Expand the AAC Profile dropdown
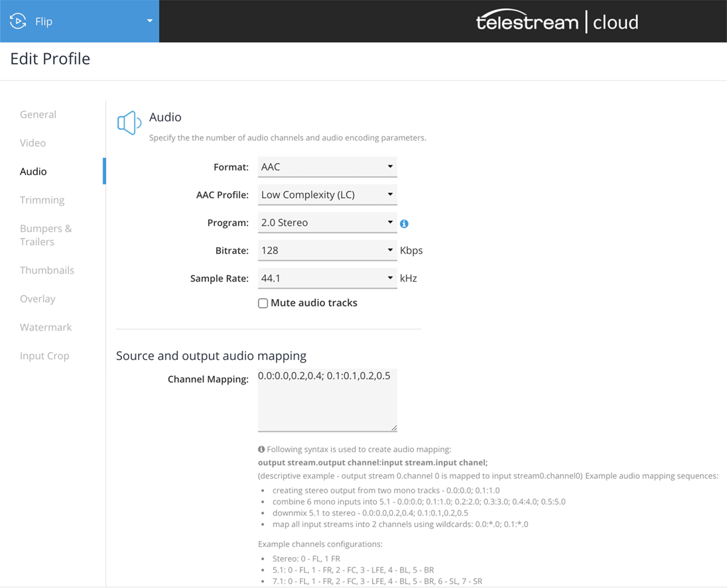Viewport: 727px width, 588px height. pos(327,195)
